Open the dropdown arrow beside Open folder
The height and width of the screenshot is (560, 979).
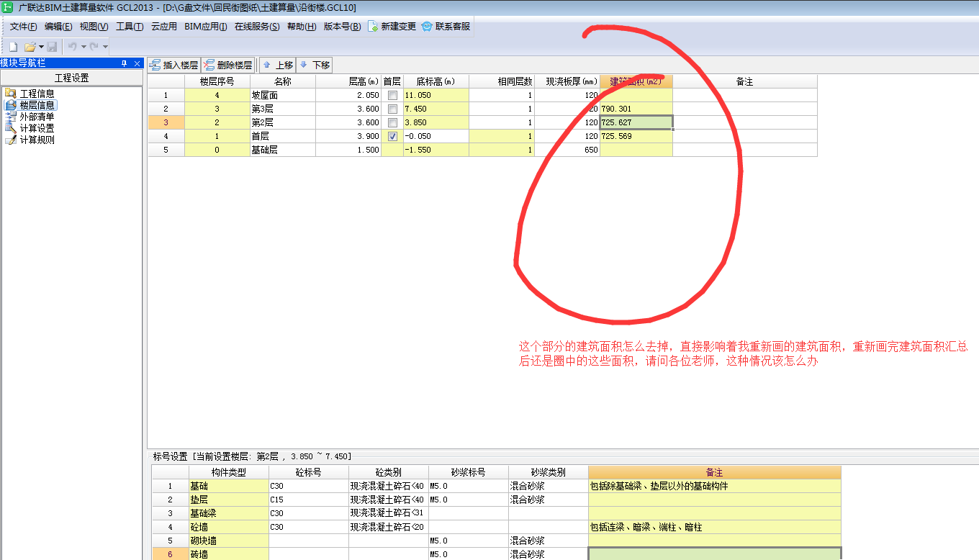click(41, 47)
